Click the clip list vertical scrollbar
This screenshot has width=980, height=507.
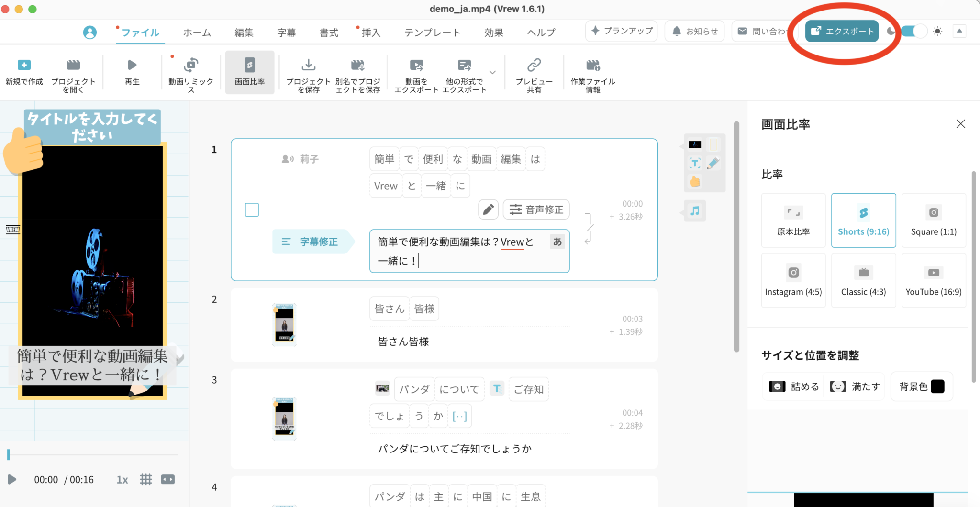[737, 237]
